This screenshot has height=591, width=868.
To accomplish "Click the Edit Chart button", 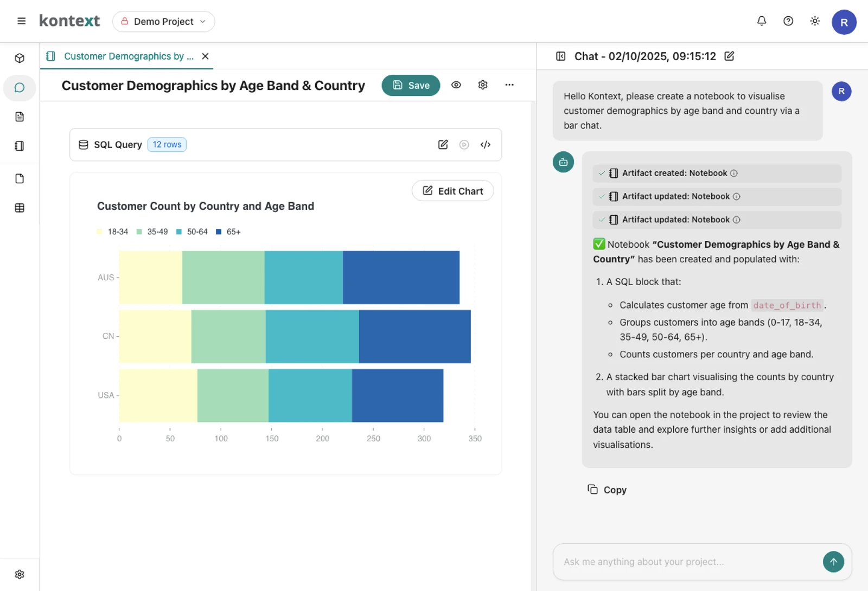I will pyautogui.click(x=452, y=191).
